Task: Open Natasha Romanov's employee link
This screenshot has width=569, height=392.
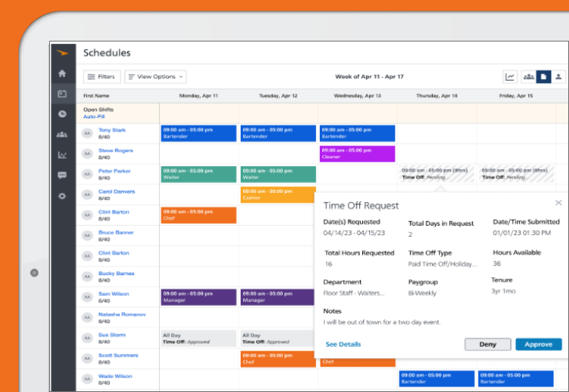Action: (122, 314)
